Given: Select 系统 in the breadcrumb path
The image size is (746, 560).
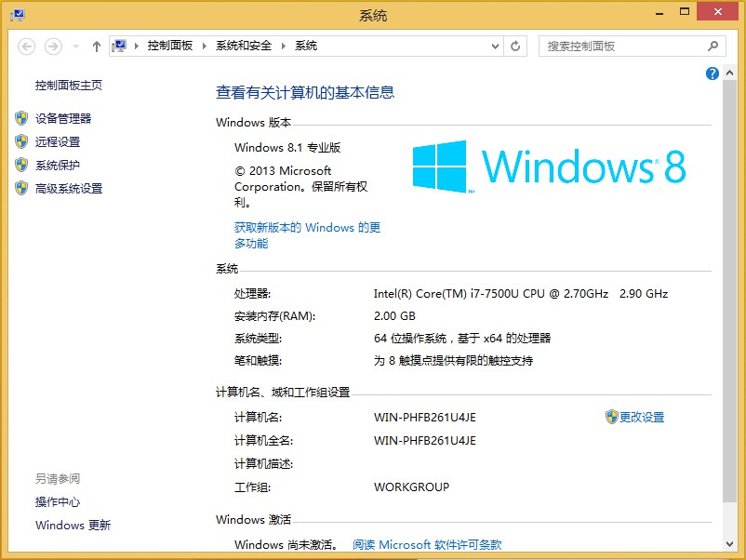Looking at the screenshot, I should pos(306,46).
